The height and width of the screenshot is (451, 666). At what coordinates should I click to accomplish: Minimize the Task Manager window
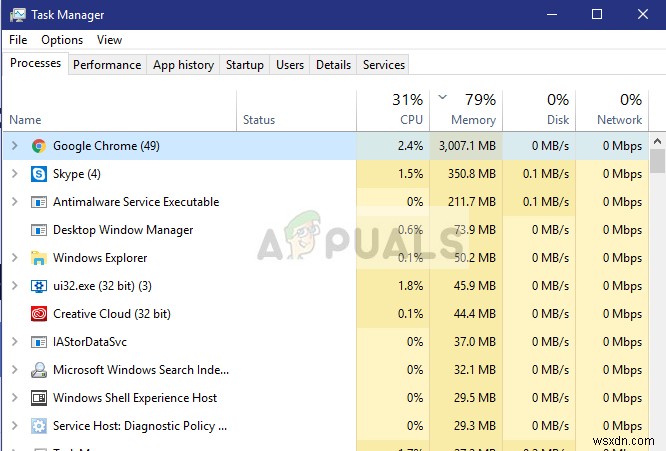click(x=552, y=14)
